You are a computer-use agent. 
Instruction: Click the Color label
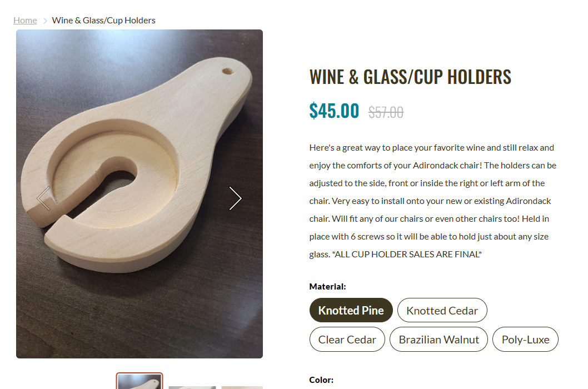pyautogui.click(x=321, y=380)
